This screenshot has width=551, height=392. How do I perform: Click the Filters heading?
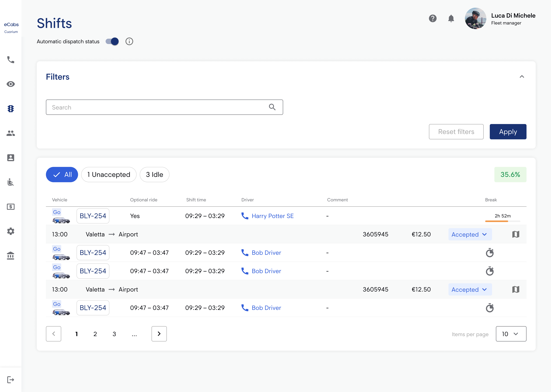[58, 77]
